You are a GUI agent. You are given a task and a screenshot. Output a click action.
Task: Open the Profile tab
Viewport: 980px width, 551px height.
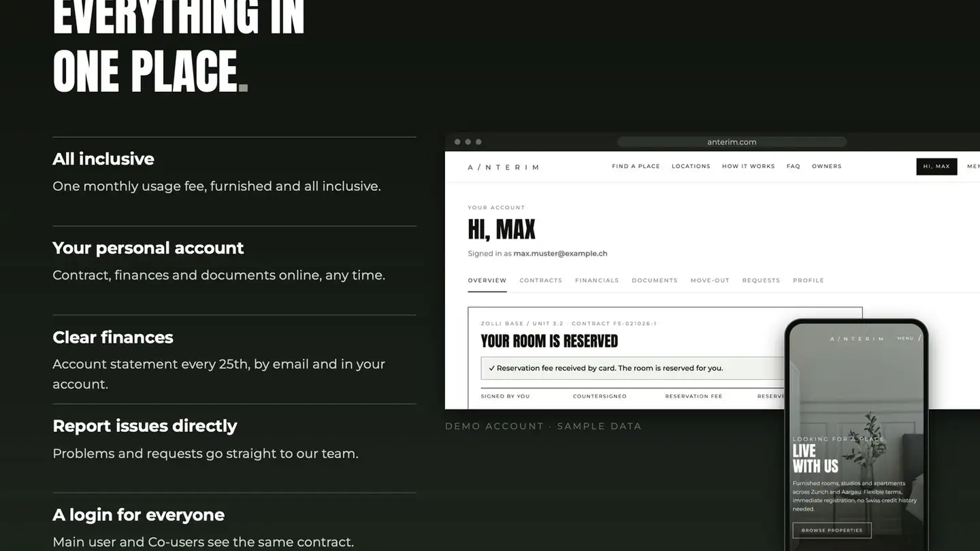tap(808, 281)
